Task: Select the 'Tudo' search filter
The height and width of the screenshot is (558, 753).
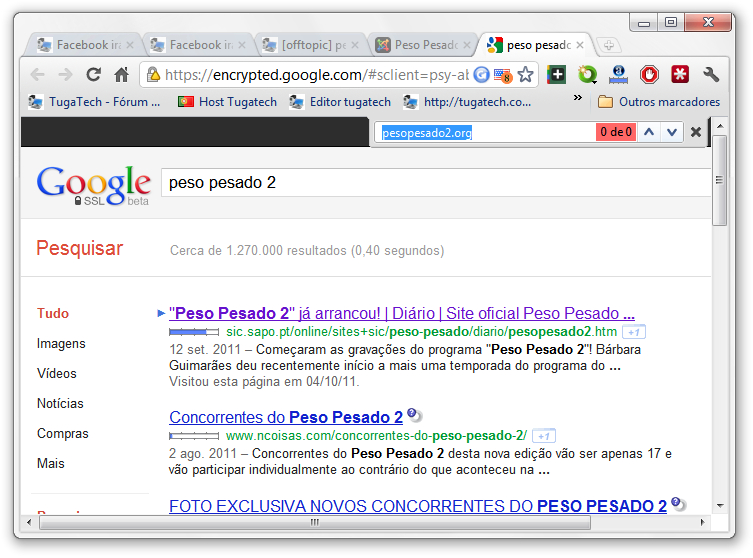Action: point(53,314)
